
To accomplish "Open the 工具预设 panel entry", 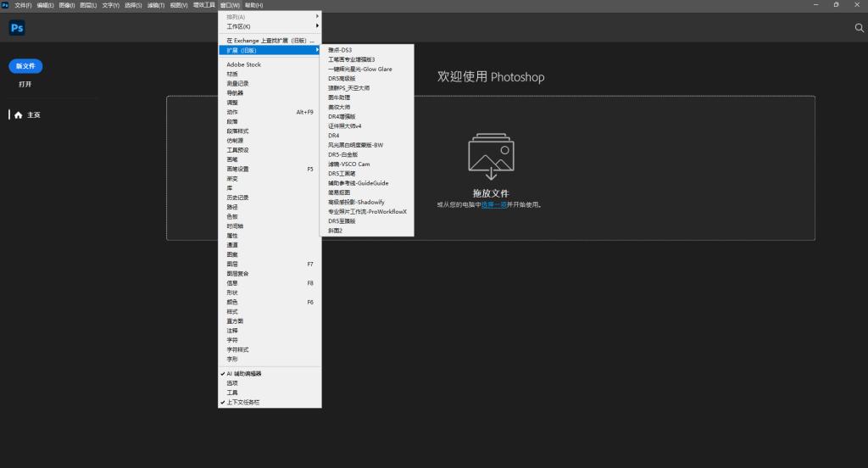I will 270,150.
